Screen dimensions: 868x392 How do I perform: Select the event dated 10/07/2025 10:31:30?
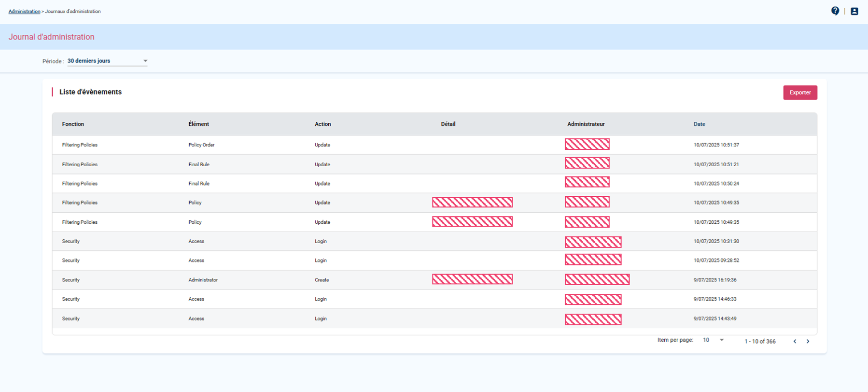click(x=716, y=241)
